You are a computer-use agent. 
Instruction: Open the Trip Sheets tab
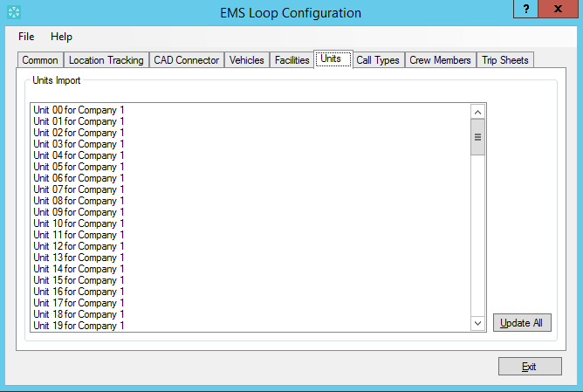click(x=505, y=60)
